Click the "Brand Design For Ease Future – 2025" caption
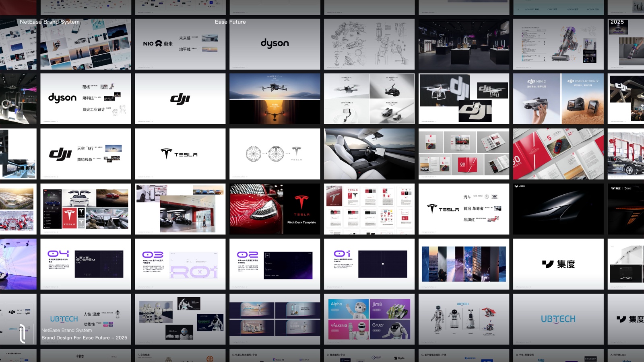The image size is (644, 362). tap(84, 338)
